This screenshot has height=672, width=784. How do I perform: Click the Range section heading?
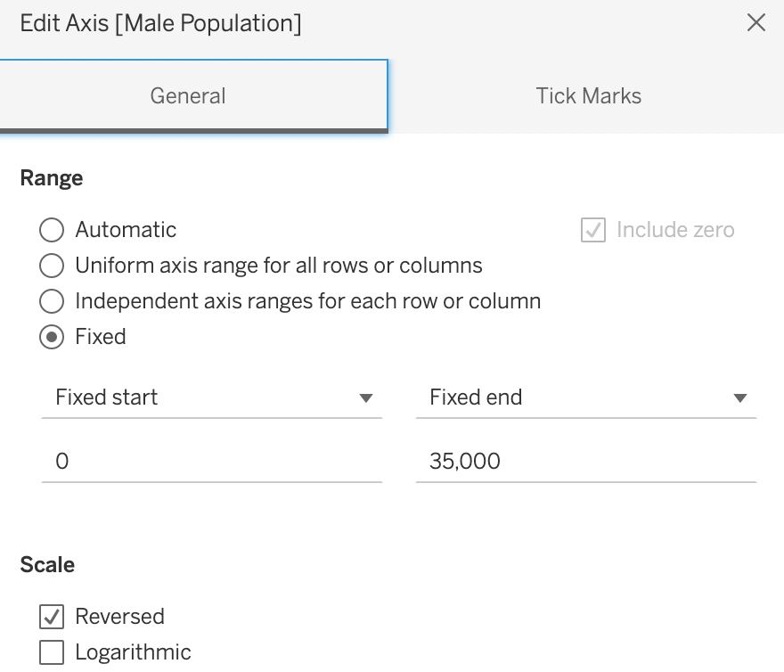(52, 178)
